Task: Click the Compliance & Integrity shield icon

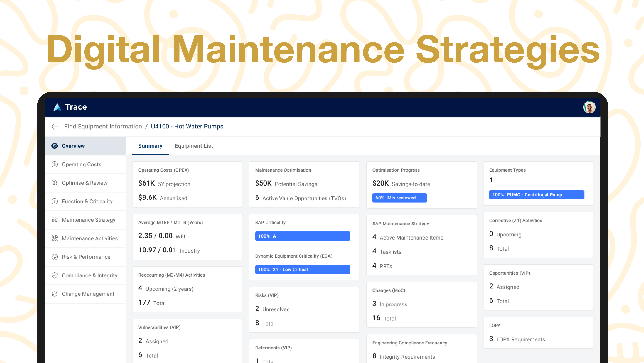Action: pos(55,275)
